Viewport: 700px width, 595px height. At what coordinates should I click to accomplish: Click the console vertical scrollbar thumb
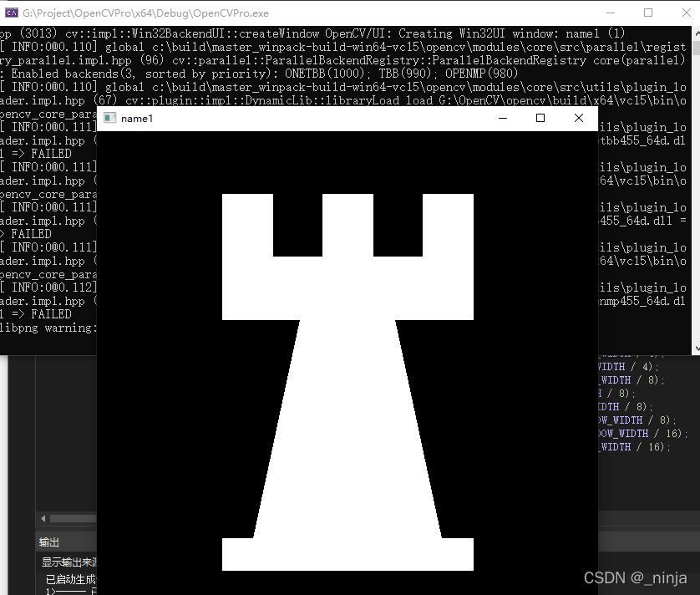(x=697, y=48)
